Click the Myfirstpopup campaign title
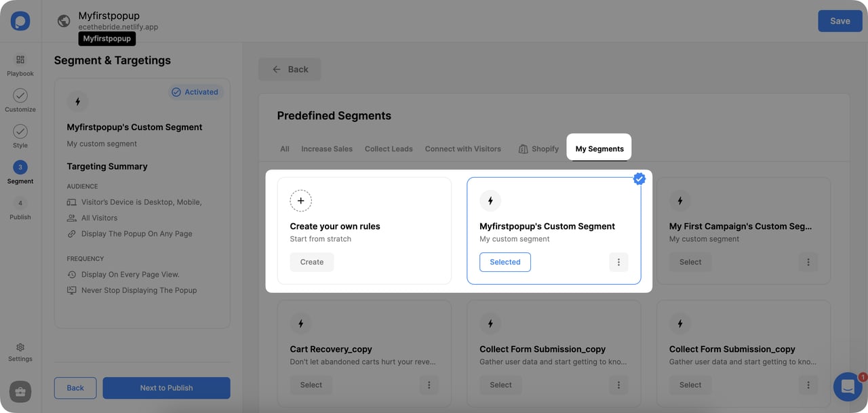 109,15
